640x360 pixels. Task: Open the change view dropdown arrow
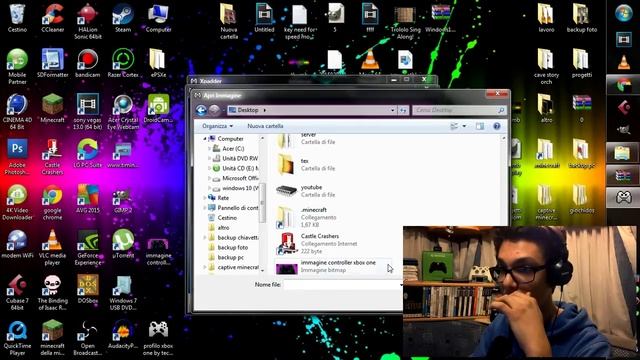click(464, 126)
